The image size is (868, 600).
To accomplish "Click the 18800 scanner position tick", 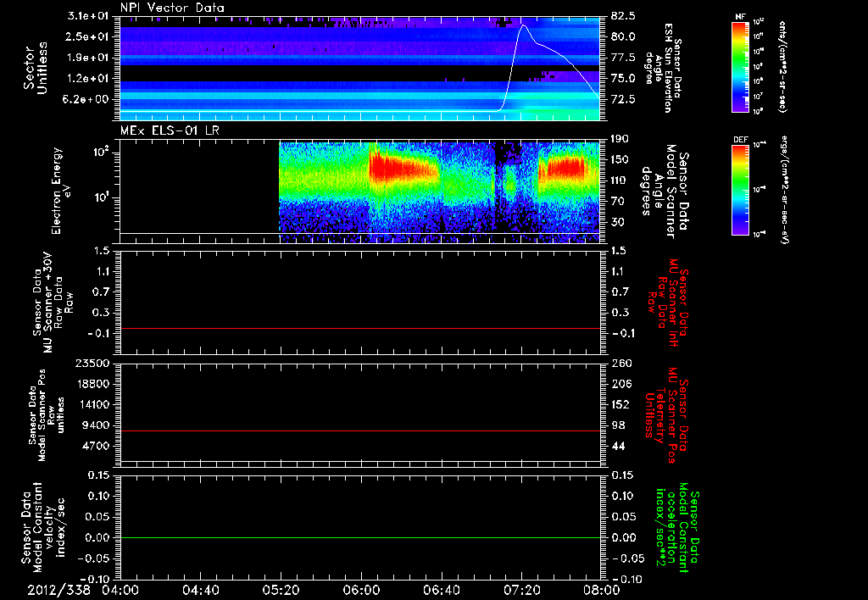I will tap(93, 384).
